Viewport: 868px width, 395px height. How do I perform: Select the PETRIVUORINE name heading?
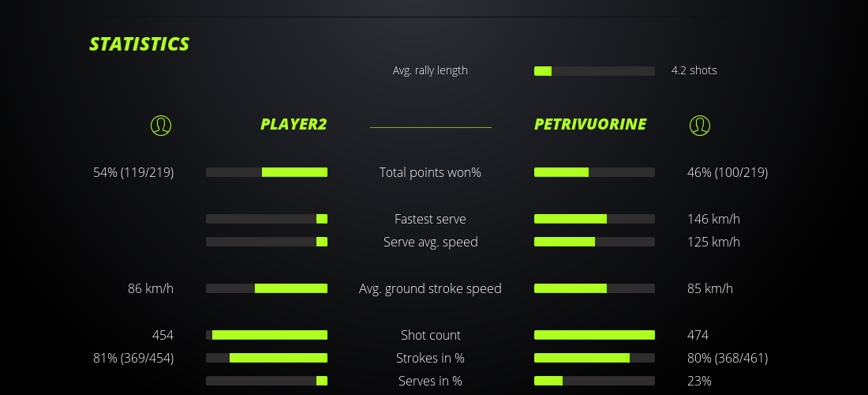point(590,124)
